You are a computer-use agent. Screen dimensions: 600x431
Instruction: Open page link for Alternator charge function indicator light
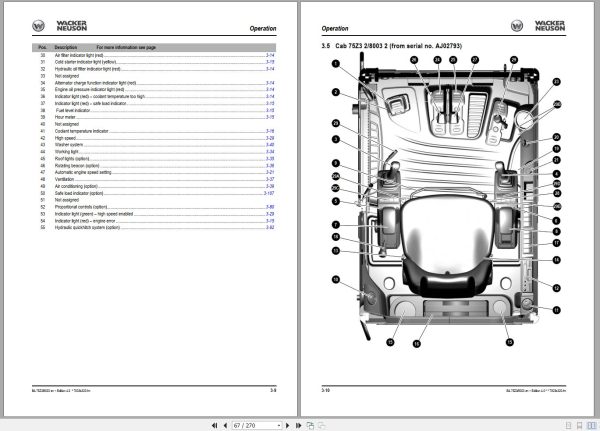(x=270, y=83)
